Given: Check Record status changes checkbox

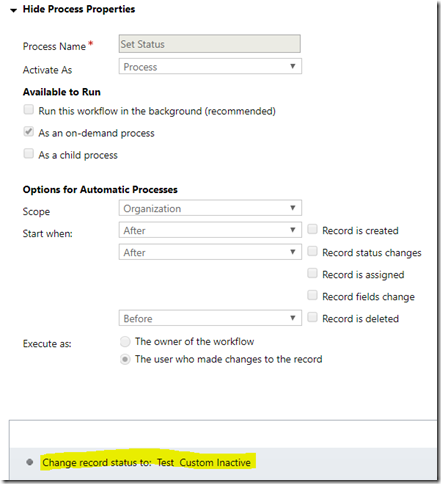Looking at the screenshot, I should [x=312, y=251].
